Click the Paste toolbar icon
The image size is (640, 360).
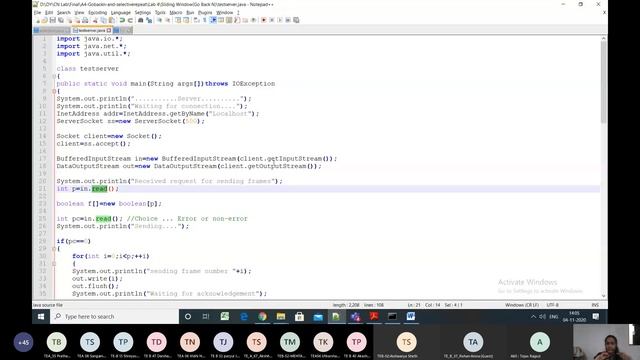coord(111,20)
